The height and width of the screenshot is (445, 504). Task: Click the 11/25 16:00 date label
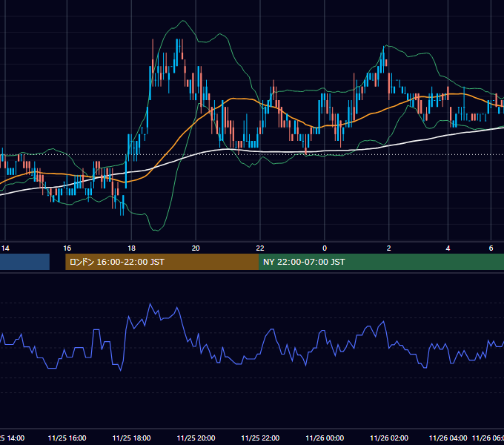(67, 438)
